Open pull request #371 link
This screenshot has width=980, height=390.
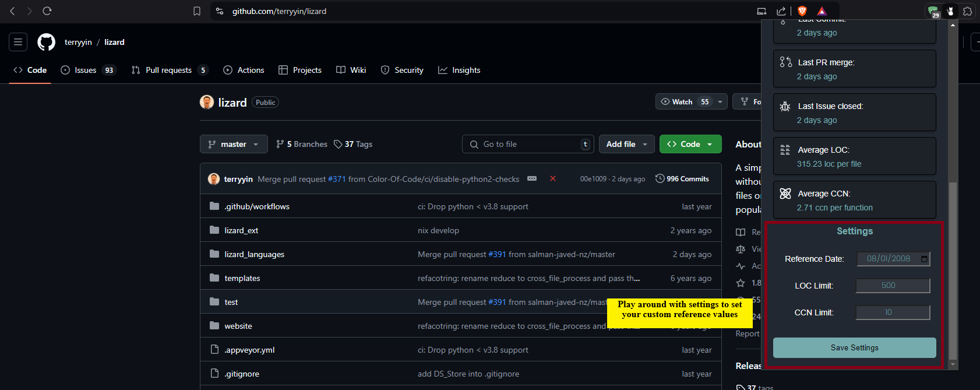pos(337,179)
